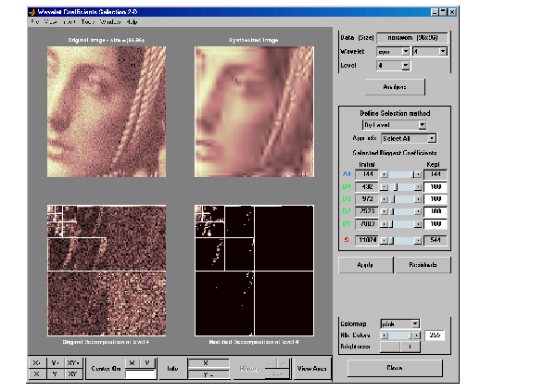Click the X- zoom-out button

coord(36,373)
